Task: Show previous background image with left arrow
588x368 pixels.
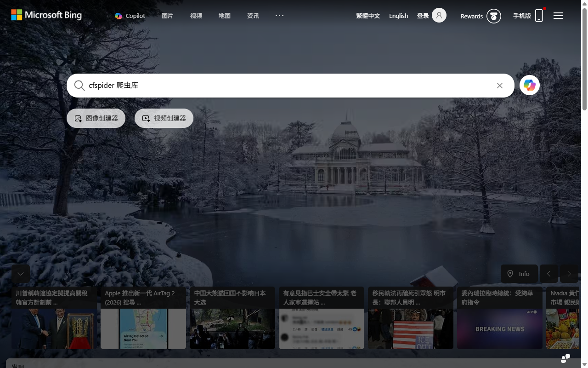Action: click(548, 274)
